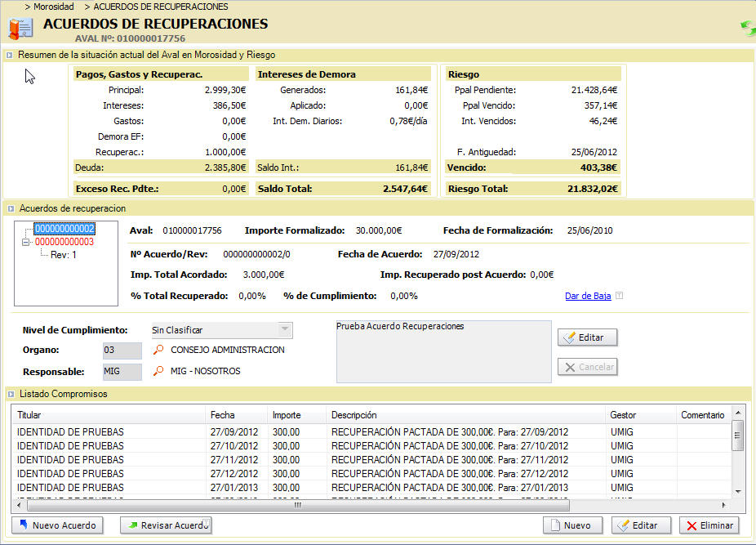Click the Riesgo Total value 21.832,02€

point(592,189)
